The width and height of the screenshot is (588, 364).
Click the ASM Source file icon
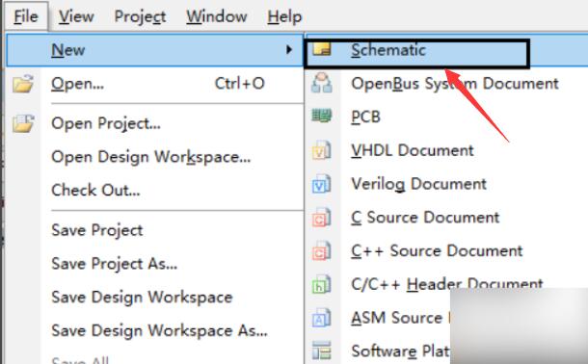[x=322, y=318]
